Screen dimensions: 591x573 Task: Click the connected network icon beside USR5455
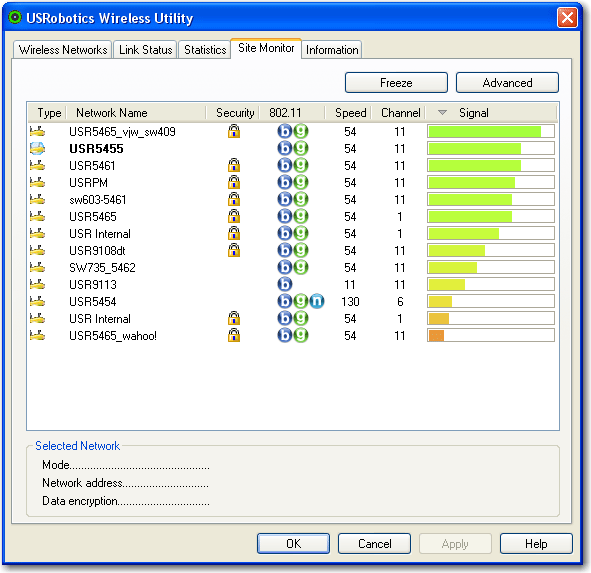(x=37, y=149)
